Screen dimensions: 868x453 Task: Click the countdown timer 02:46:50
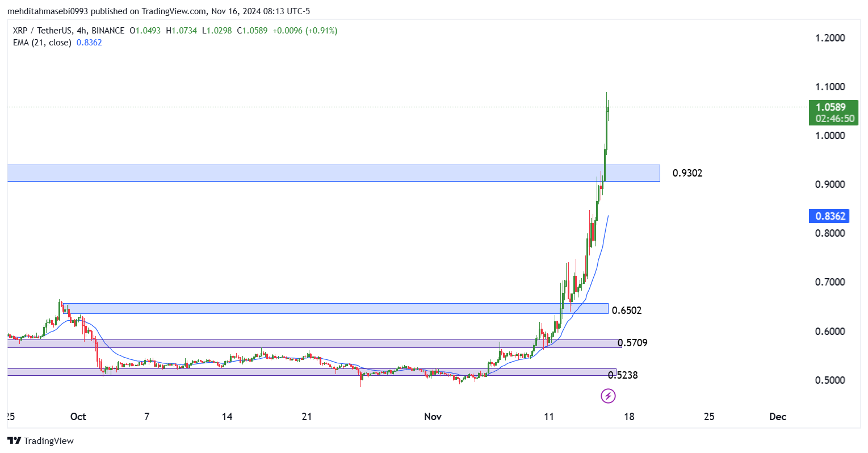[835, 119]
